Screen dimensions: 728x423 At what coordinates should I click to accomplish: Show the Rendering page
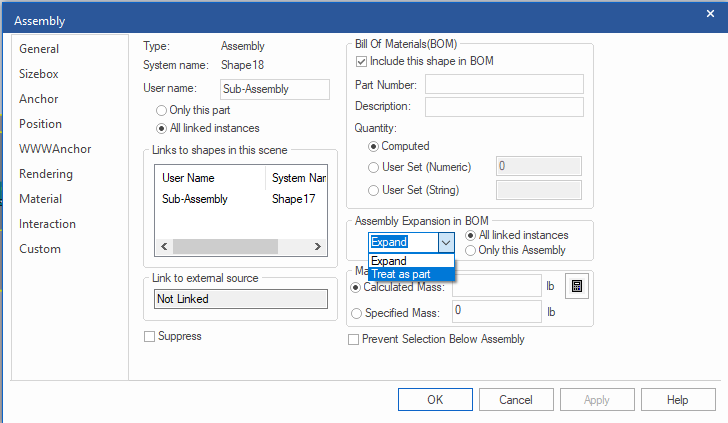point(46,174)
